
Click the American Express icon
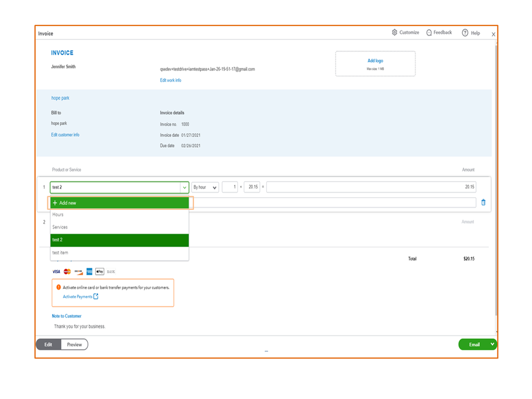click(x=89, y=272)
